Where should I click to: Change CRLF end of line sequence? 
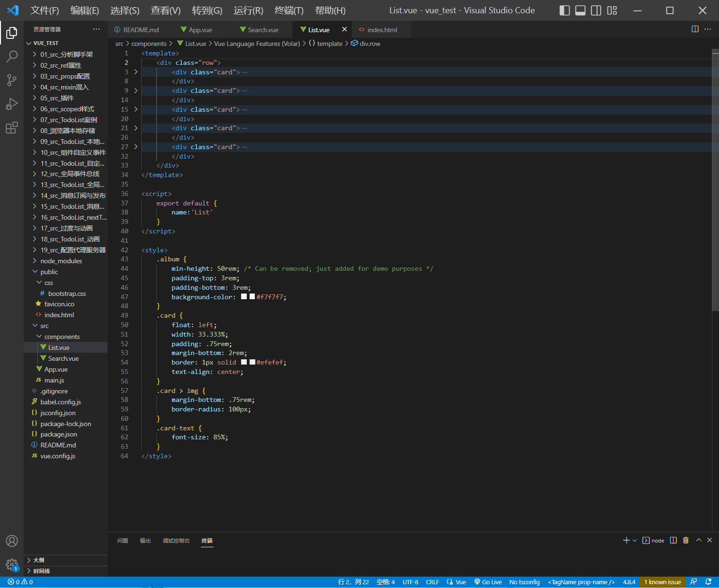point(432,582)
